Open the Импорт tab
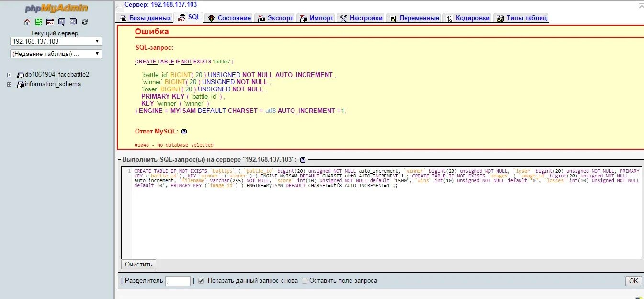 (x=316, y=18)
